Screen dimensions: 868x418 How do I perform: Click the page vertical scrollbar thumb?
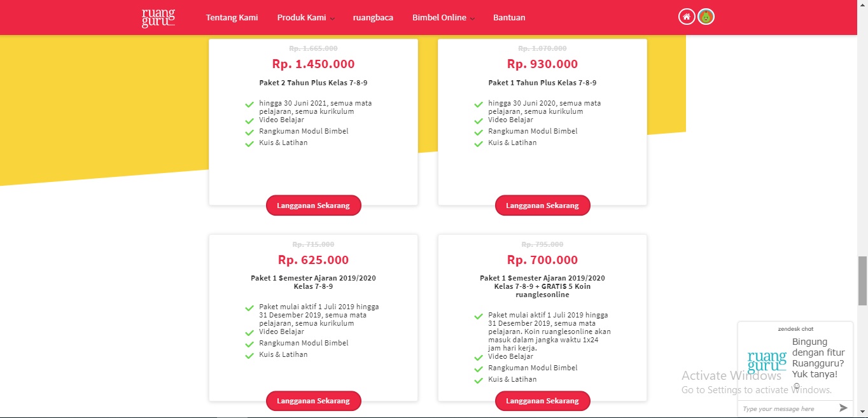(x=862, y=272)
